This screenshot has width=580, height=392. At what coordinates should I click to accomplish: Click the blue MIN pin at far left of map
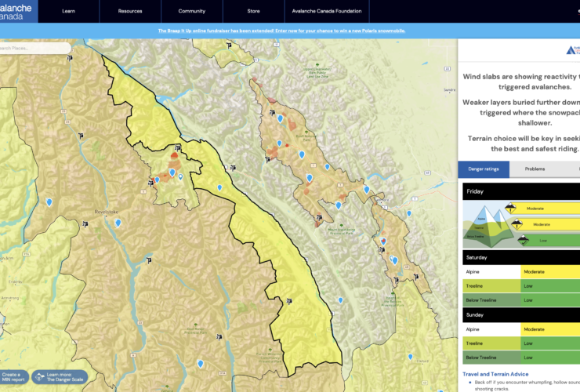tap(49, 201)
